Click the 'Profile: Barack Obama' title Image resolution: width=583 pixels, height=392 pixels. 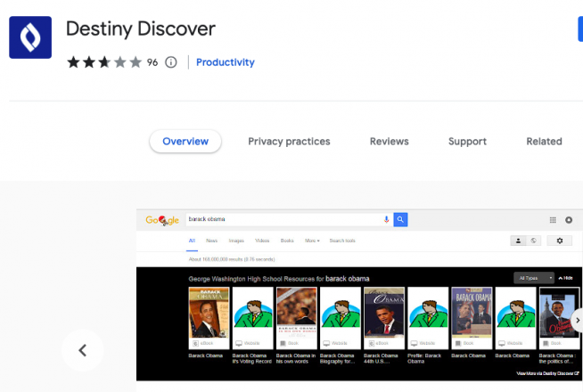(424, 358)
